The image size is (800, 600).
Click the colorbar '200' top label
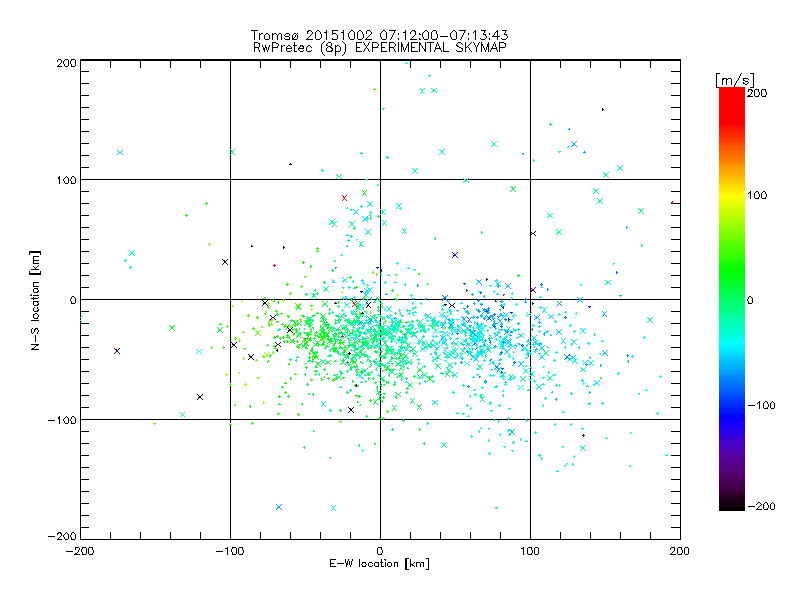click(x=757, y=93)
